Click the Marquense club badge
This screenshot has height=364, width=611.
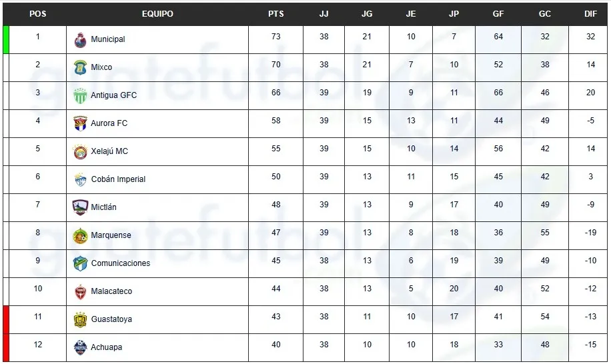coord(80,236)
